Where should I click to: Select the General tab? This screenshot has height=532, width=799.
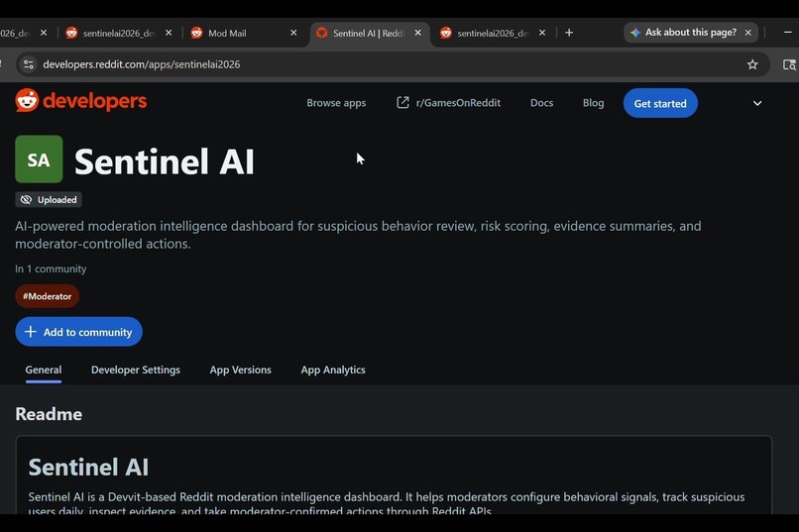tap(44, 371)
